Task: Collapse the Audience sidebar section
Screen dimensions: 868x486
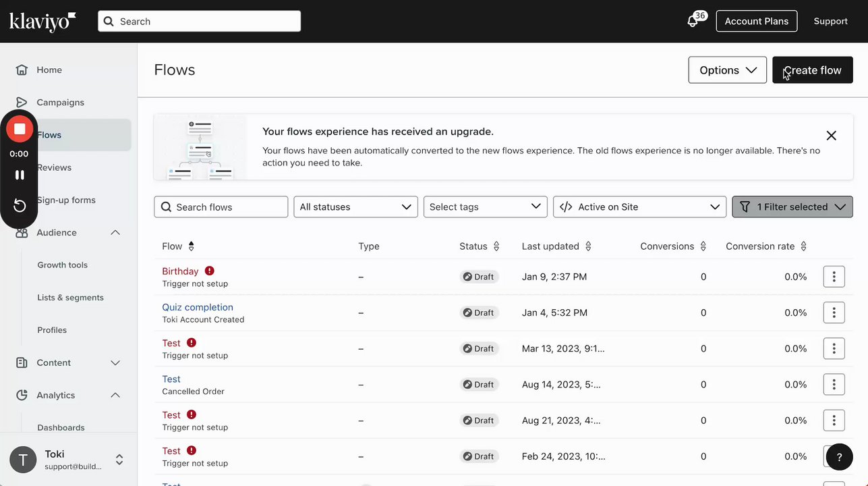Action: tap(115, 233)
